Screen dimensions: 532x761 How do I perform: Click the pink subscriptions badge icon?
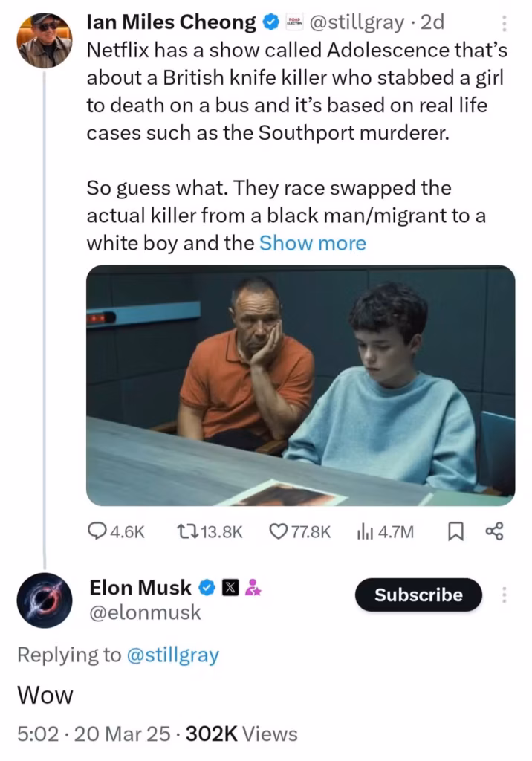(251, 588)
